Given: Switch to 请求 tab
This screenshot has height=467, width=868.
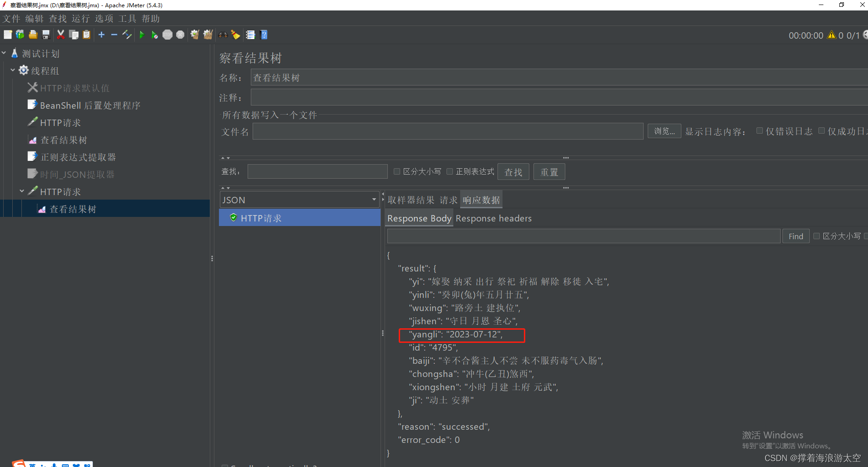Looking at the screenshot, I should tap(448, 200).
